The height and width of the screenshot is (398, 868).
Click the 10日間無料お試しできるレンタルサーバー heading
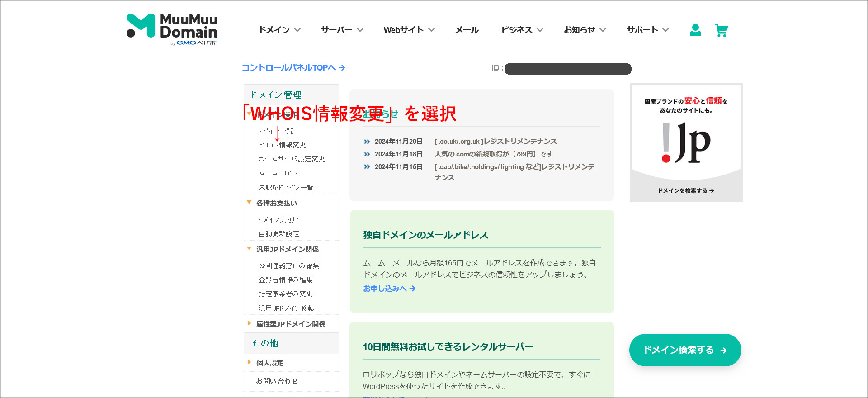click(x=448, y=346)
